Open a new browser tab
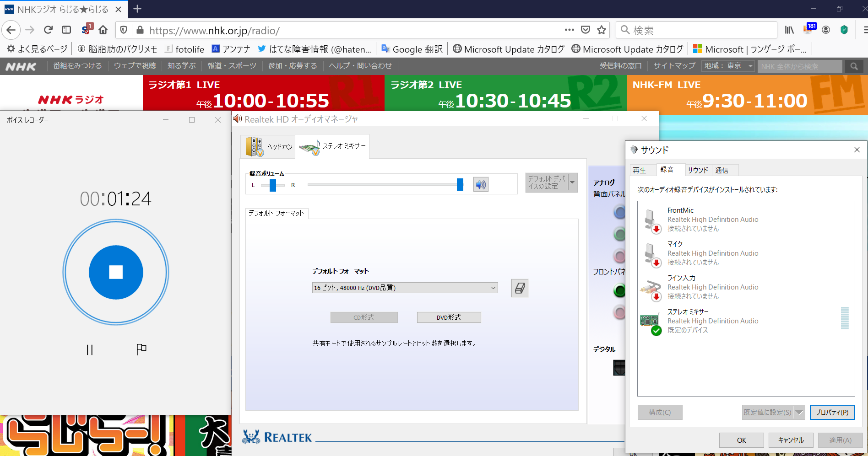Image resolution: width=868 pixels, height=456 pixels. pos(137,9)
